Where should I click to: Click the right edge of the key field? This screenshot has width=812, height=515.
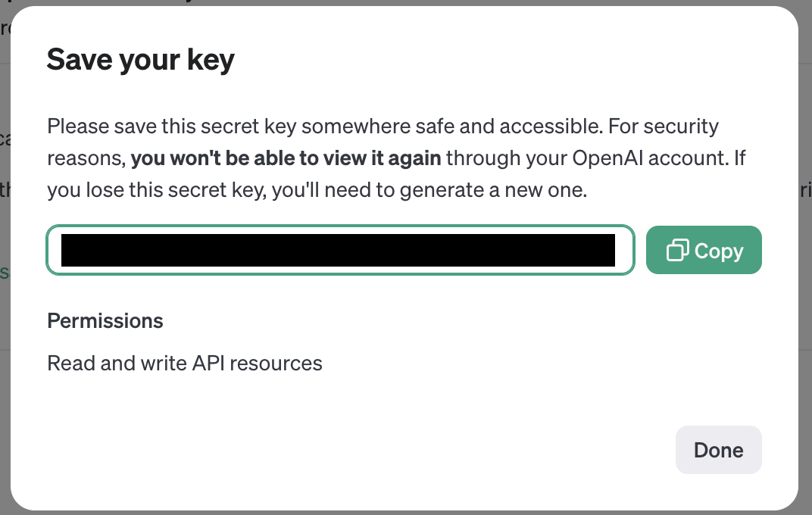pyautogui.click(x=626, y=250)
